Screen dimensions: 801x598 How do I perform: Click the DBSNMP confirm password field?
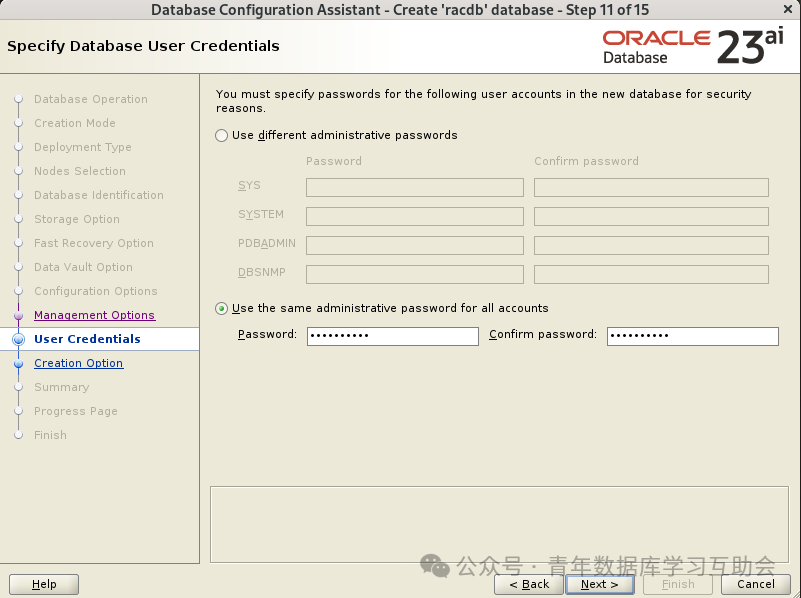(651, 274)
